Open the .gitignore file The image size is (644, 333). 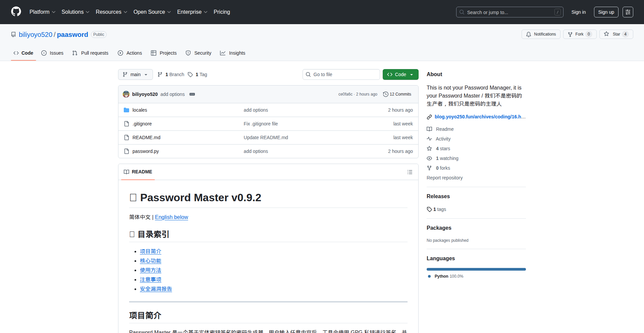pyautogui.click(x=142, y=124)
